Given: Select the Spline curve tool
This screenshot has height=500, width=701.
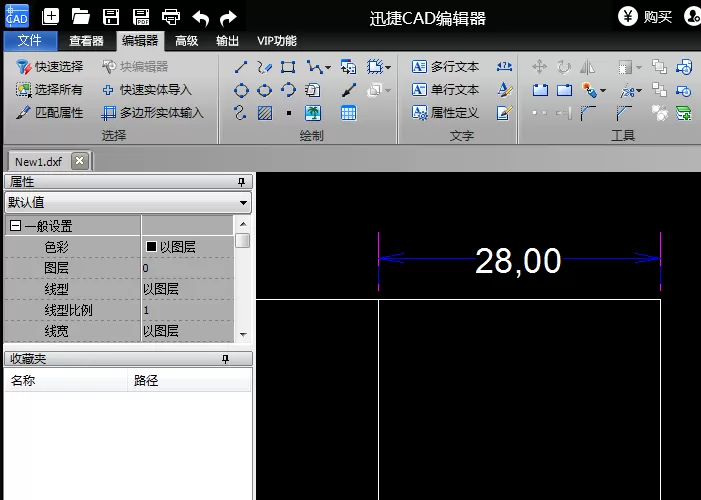Looking at the screenshot, I should pos(240,112).
